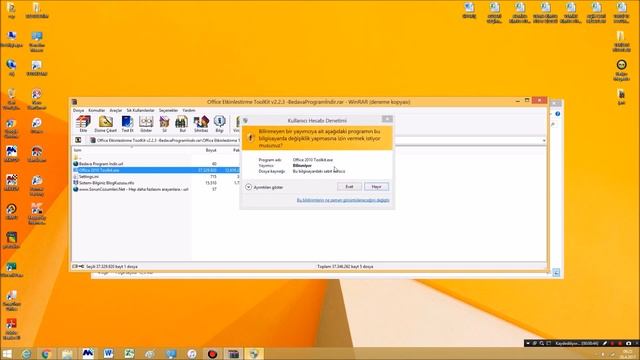This screenshot has width=640, height=360.
Task: Click the Dizine Çıkart (Extract to) toolbar icon
Action: 105,124
